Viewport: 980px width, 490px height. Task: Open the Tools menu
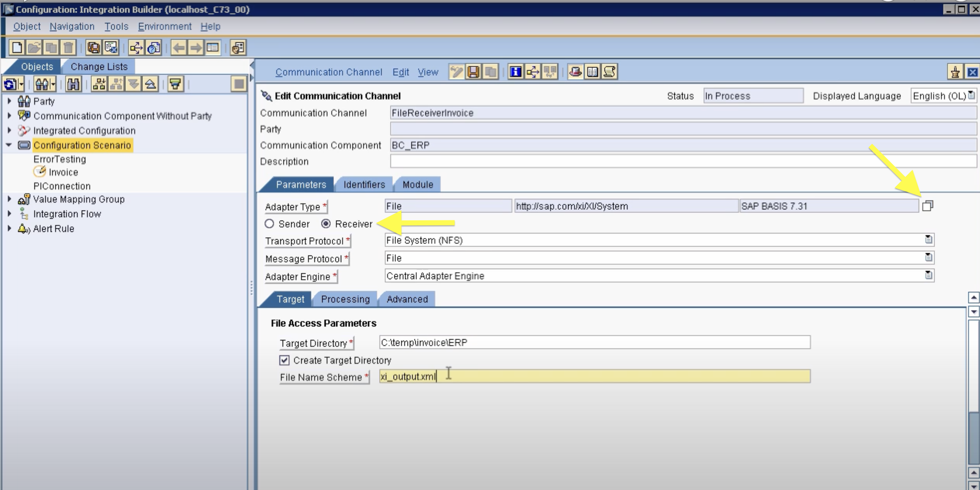tap(116, 26)
